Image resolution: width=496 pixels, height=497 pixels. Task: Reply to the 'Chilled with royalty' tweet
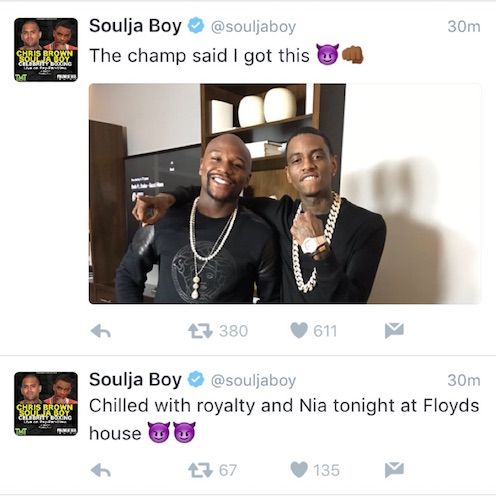[101, 470]
